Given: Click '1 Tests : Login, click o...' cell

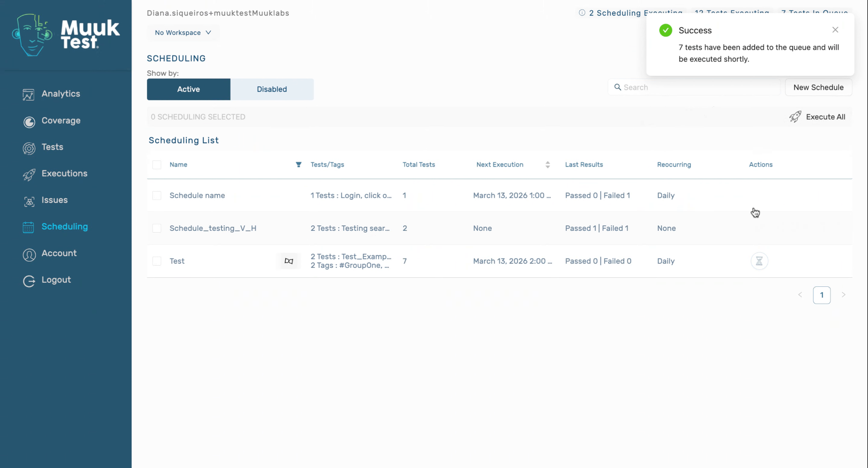Looking at the screenshot, I should pyautogui.click(x=351, y=196).
